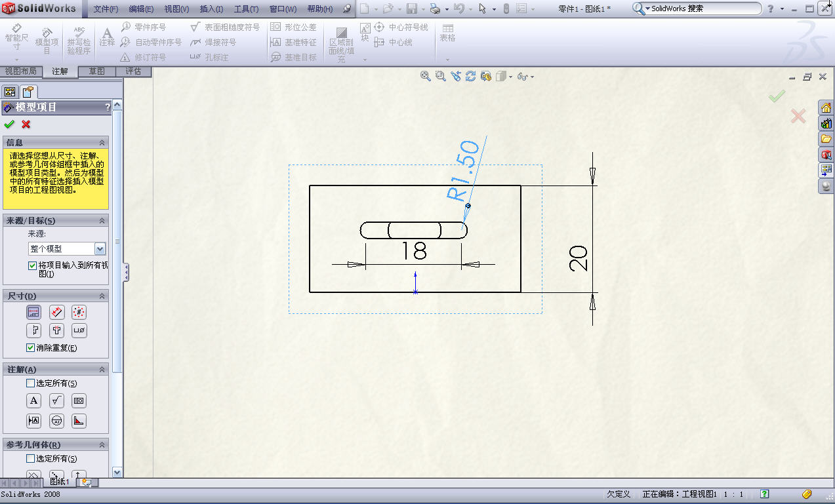Check 'Select all' under Annotations (注解)
Viewport: 835px width, 504px height.
tap(30, 383)
